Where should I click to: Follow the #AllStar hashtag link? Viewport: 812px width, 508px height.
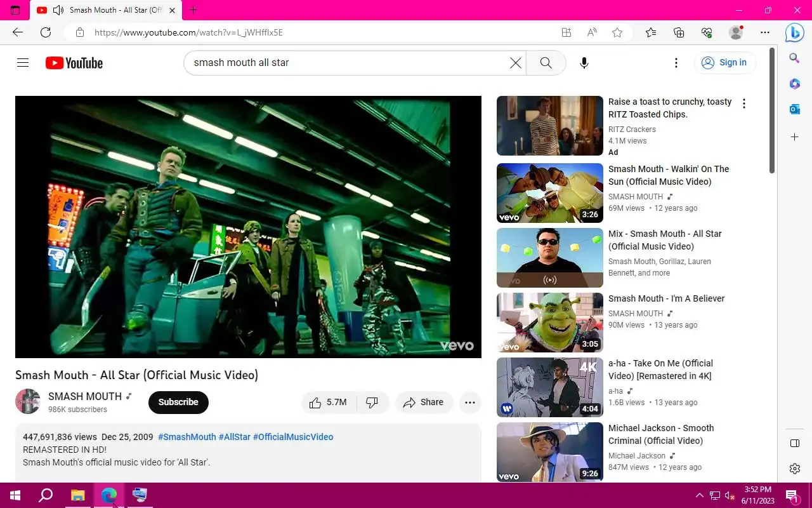(235, 437)
